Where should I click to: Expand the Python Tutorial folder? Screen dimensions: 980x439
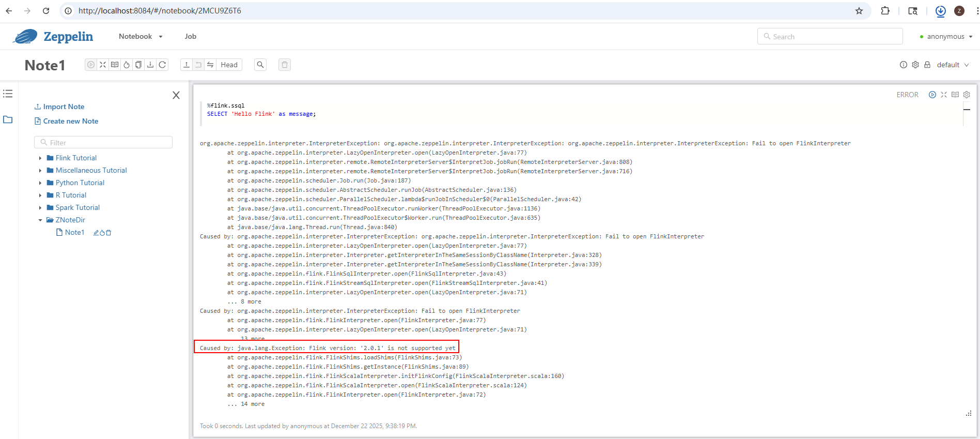(40, 183)
